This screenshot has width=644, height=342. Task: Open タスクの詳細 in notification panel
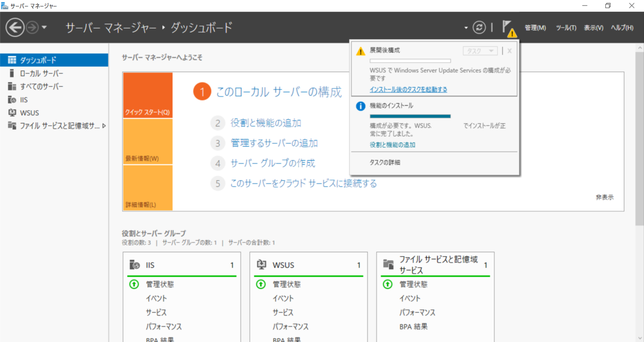click(385, 162)
